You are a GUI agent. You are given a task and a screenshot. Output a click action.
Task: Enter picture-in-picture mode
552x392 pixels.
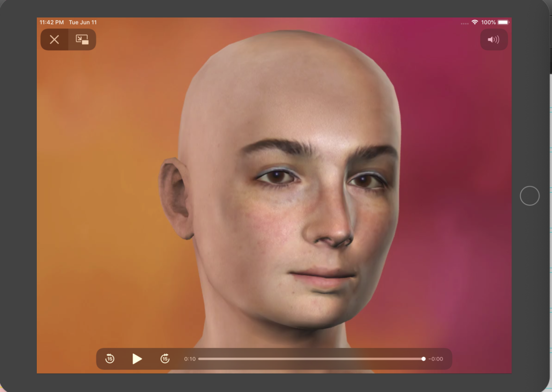tap(82, 40)
